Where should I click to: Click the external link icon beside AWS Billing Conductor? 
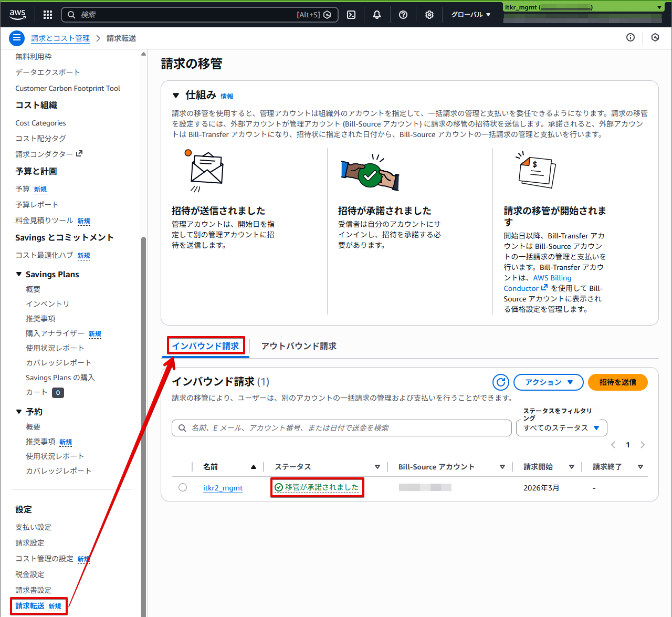(x=544, y=288)
